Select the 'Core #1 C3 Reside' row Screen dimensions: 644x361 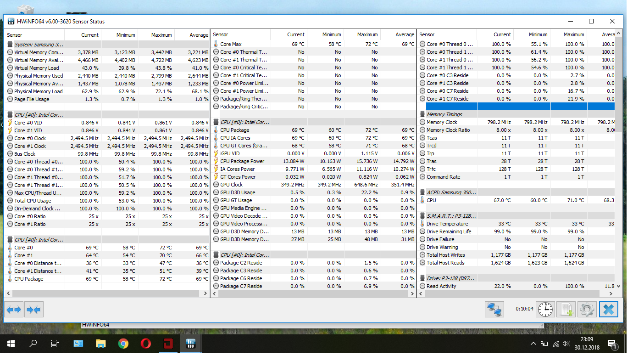517,83
